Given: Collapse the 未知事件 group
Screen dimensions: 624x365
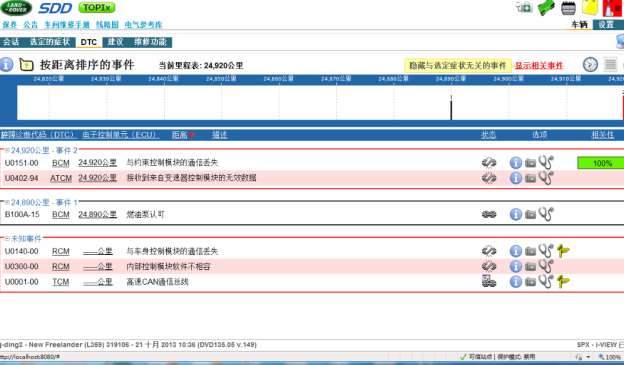Looking at the screenshot, I should [7, 239].
